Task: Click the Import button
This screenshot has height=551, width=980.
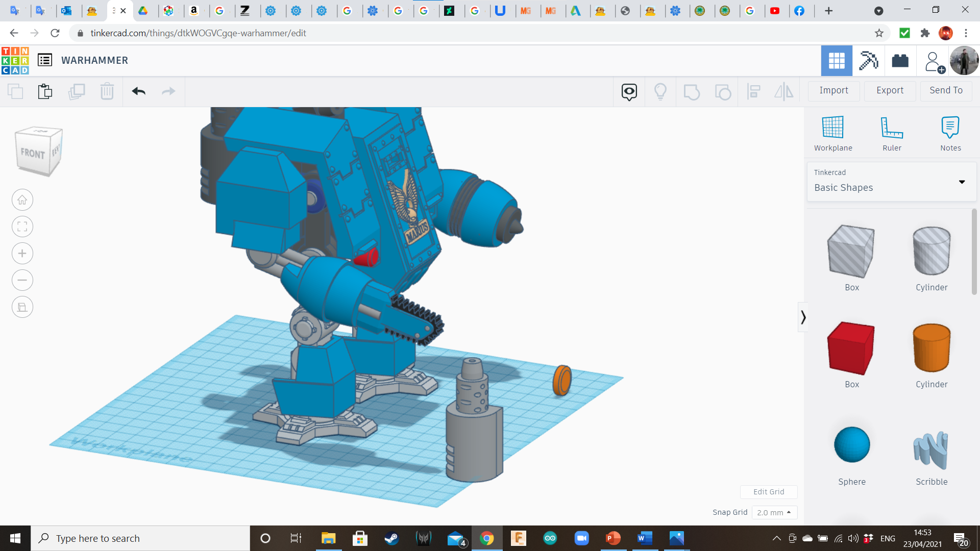Action: [x=834, y=90]
